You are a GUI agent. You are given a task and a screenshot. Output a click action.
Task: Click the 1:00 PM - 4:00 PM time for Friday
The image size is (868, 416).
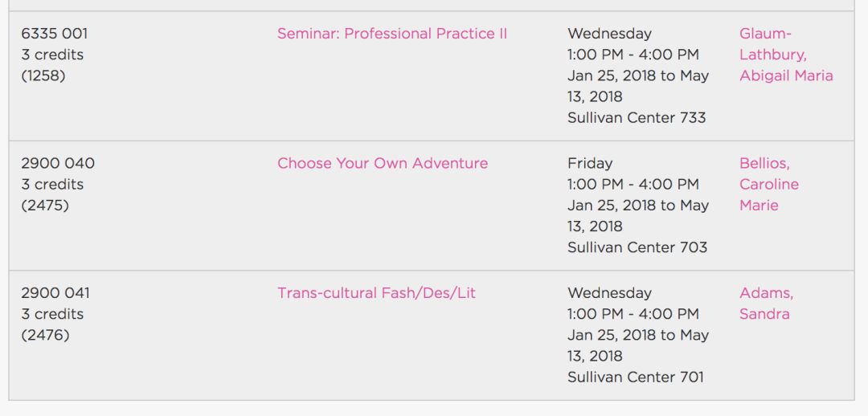pyautogui.click(x=633, y=184)
